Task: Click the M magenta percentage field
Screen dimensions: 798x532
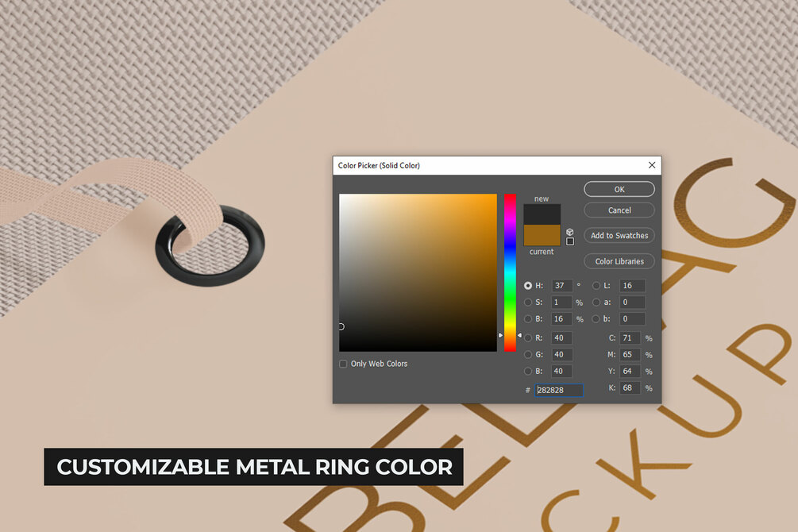Action: pos(630,354)
